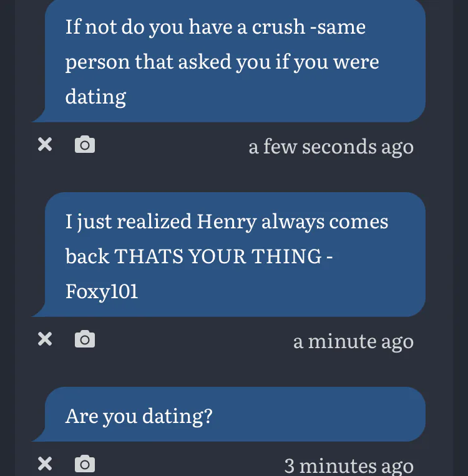Click camera icon under the crush message
Viewport: 468px width, 476px height.
85,145
